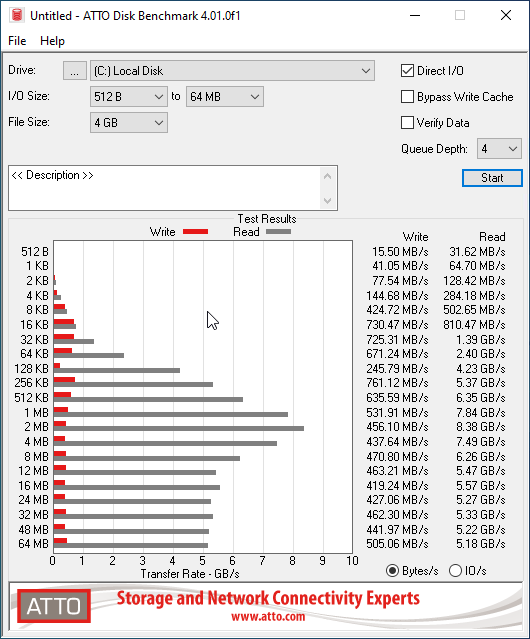This screenshot has height=639, width=530.
Task: Select the Bytes/s radio button
Action: point(392,571)
